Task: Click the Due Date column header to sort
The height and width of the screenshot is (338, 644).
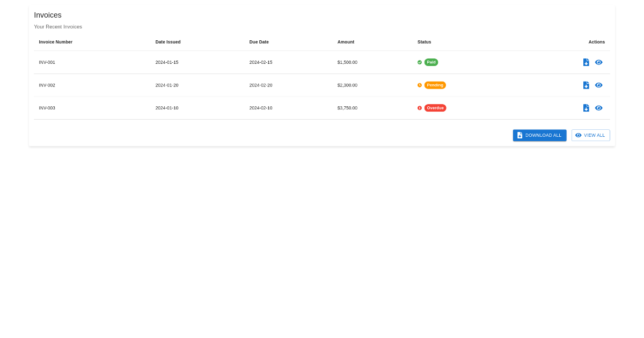Action: pos(259,42)
